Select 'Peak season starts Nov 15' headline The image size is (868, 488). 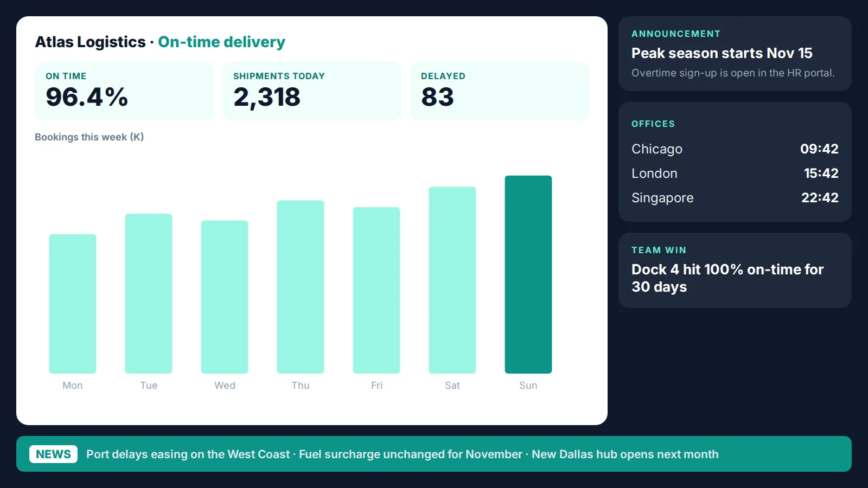pos(722,53)
